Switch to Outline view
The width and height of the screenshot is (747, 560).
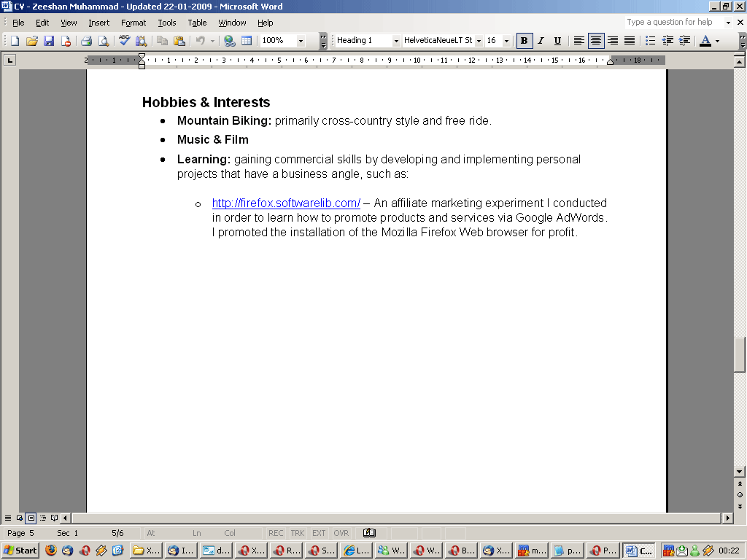(43, 518)
